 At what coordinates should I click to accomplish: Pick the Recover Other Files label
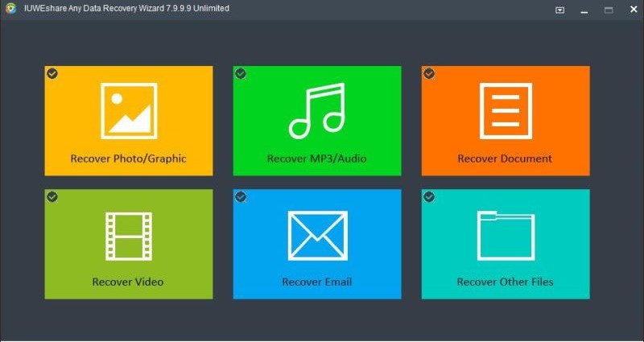pos(506,282)
